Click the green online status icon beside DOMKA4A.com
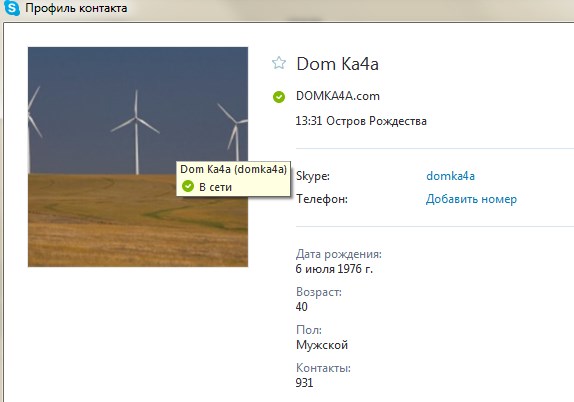The height and width of the screenshot is (402, 574). click(x=279, y=97)
